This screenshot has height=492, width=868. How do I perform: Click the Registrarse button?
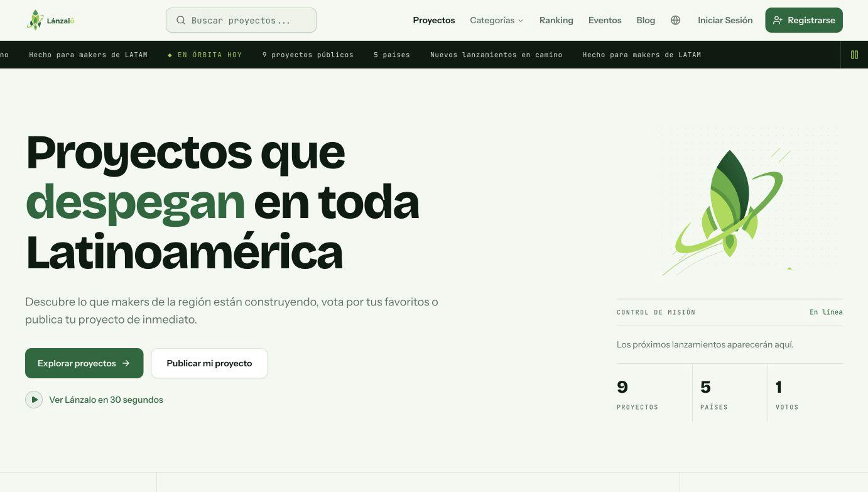click(x=804, y=20)
